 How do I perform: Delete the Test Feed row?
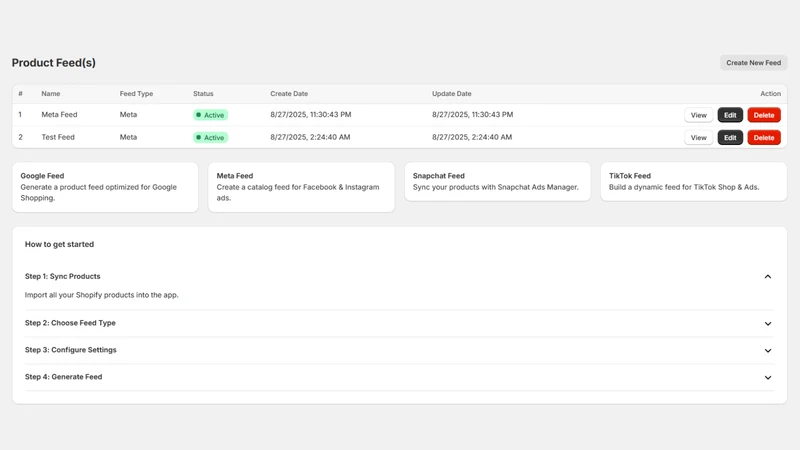point(764,137)
